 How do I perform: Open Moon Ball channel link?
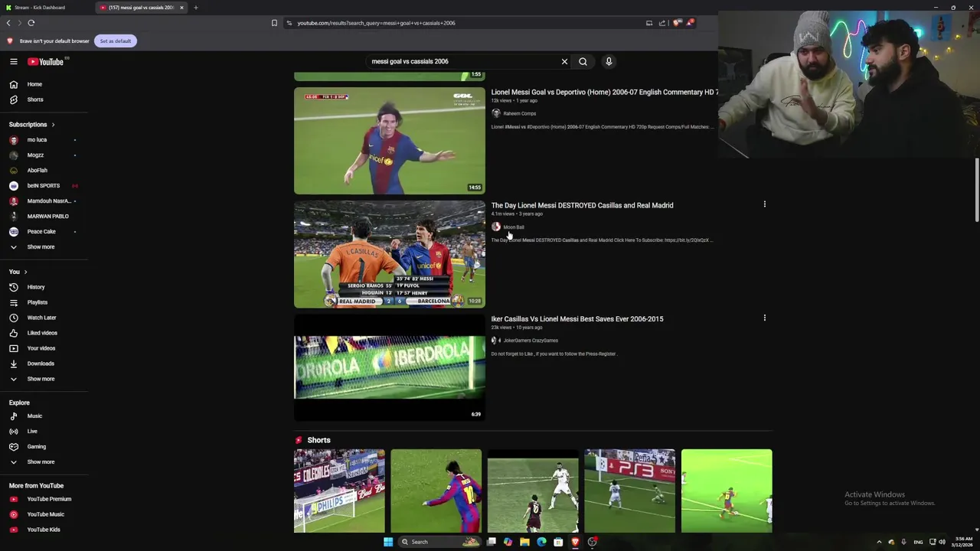[x=514, y=227]
